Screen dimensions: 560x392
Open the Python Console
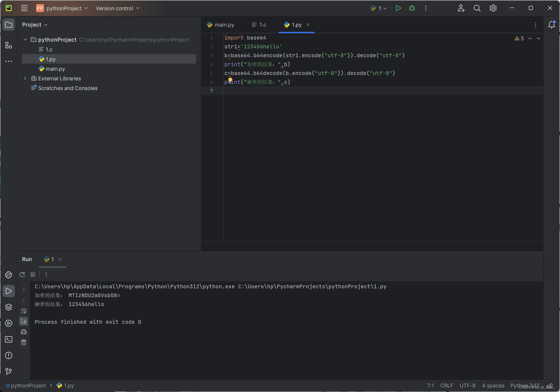point(9,275)
